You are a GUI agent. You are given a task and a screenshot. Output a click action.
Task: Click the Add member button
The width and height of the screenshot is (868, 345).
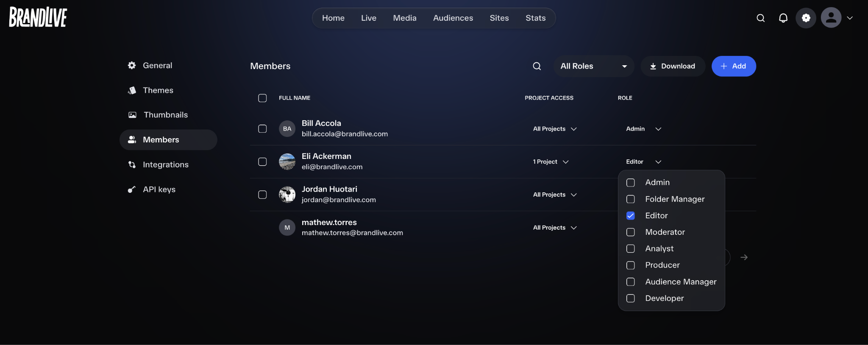[x=734, y=66]
